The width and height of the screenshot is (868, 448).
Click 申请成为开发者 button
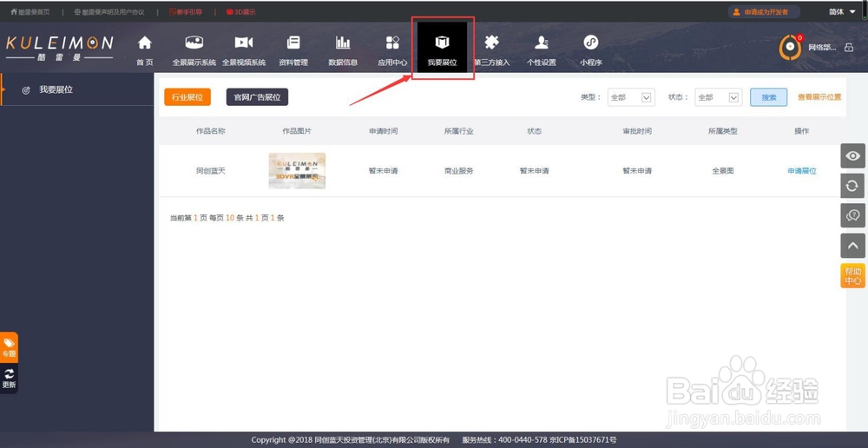(x=765, y=11)
